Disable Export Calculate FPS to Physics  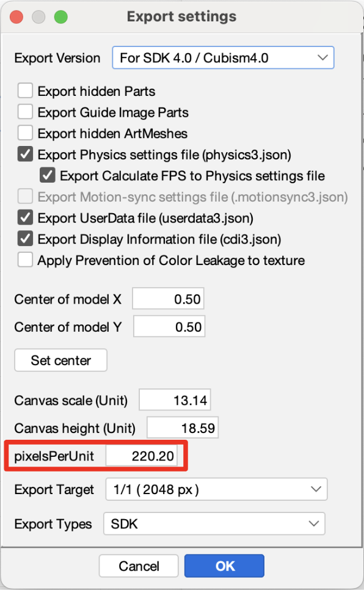tap(48, 175)
